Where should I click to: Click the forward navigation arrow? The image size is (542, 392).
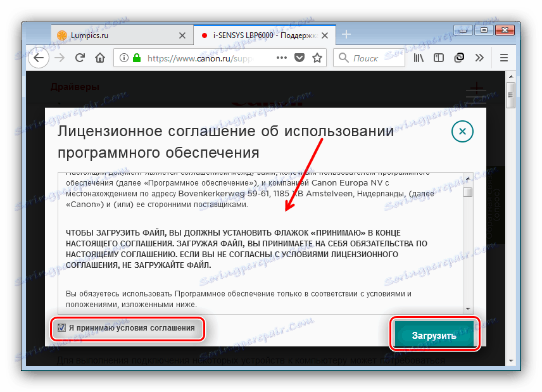coord(60,58)
